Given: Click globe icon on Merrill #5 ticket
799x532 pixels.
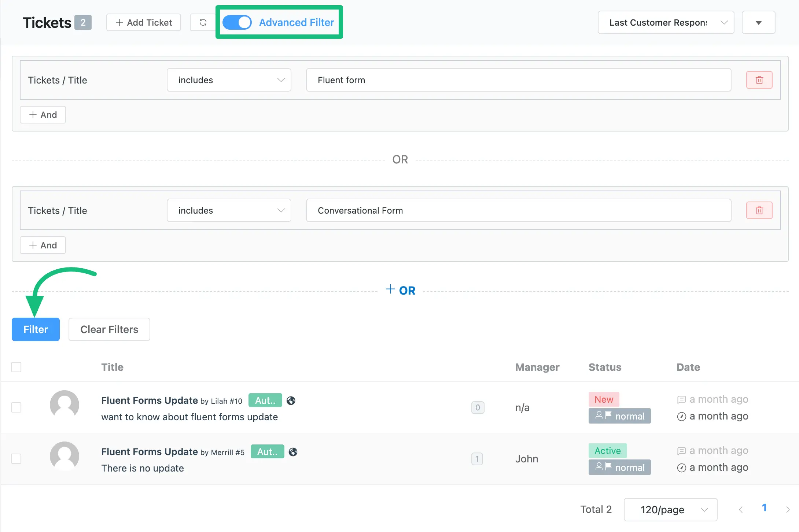Looking at the screenshot, I should [293, 452].
